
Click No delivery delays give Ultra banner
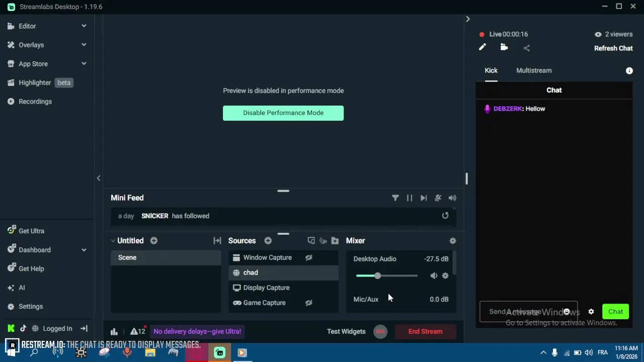(197, 331)
